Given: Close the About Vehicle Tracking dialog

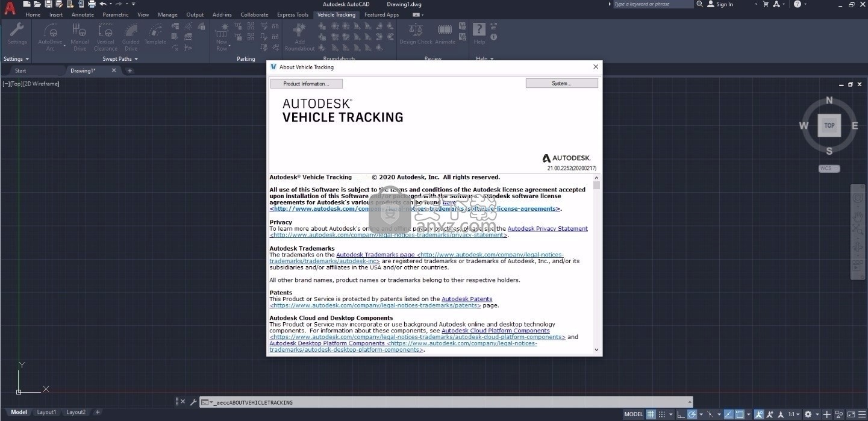Looking at the screenshot, I should 596,67.
